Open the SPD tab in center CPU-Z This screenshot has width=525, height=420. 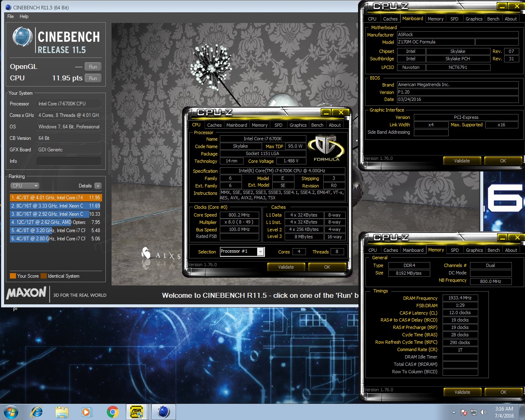coord(278,125)
